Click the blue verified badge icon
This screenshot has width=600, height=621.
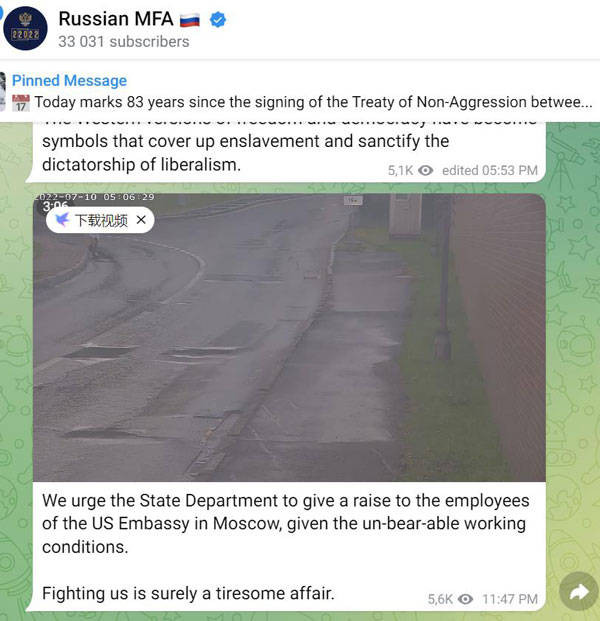218,19
